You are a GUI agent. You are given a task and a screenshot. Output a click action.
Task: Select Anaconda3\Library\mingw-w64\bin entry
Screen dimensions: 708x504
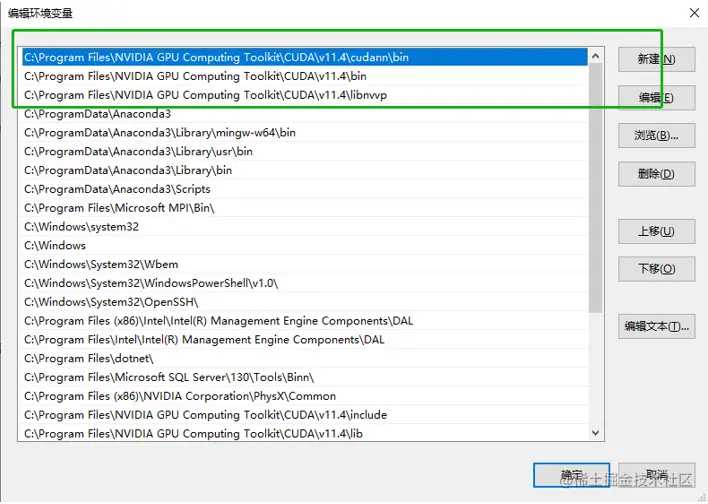pos(305,133)
